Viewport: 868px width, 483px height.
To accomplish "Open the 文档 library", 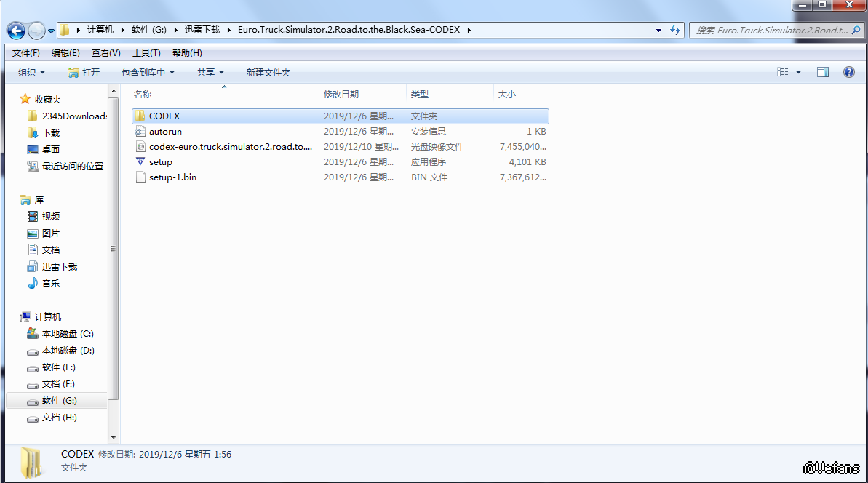I will 44,250.
